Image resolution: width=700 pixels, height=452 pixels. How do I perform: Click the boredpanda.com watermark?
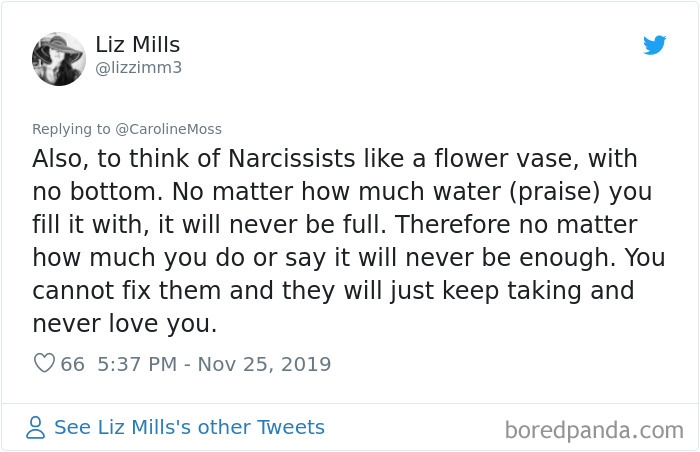[x=594, y=431]
